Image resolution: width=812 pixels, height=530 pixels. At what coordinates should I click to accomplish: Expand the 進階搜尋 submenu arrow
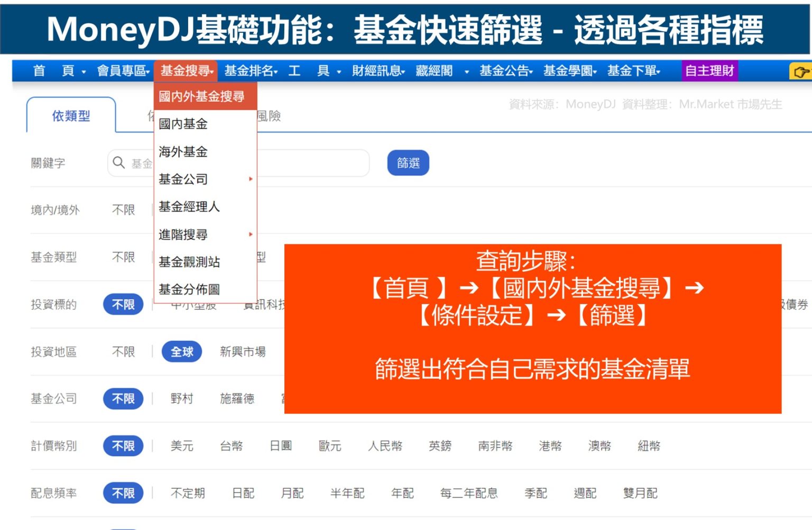(x=251, y=234)
